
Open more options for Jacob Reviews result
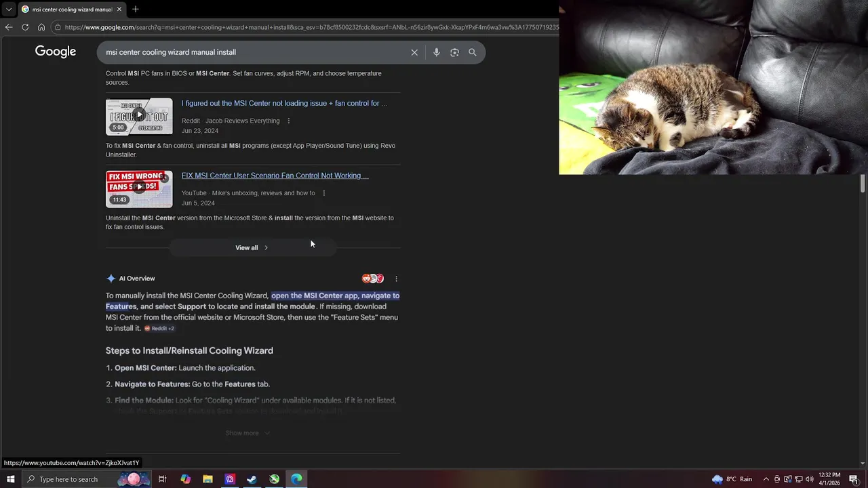[x=288, y=121]
